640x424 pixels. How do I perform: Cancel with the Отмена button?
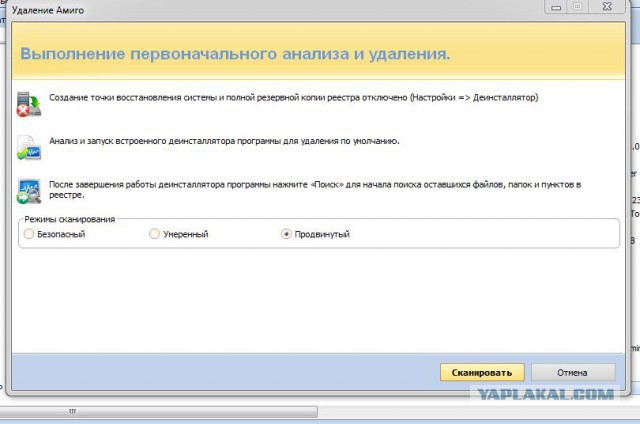573,373
